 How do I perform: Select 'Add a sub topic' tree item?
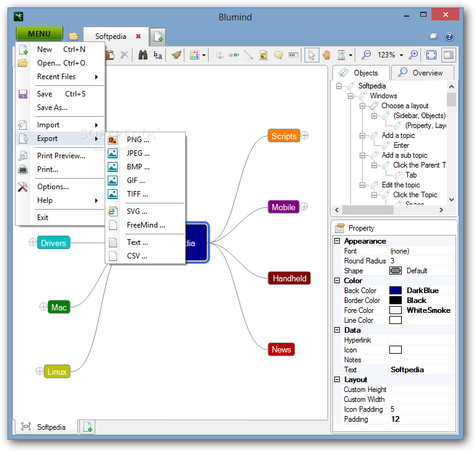404,155
